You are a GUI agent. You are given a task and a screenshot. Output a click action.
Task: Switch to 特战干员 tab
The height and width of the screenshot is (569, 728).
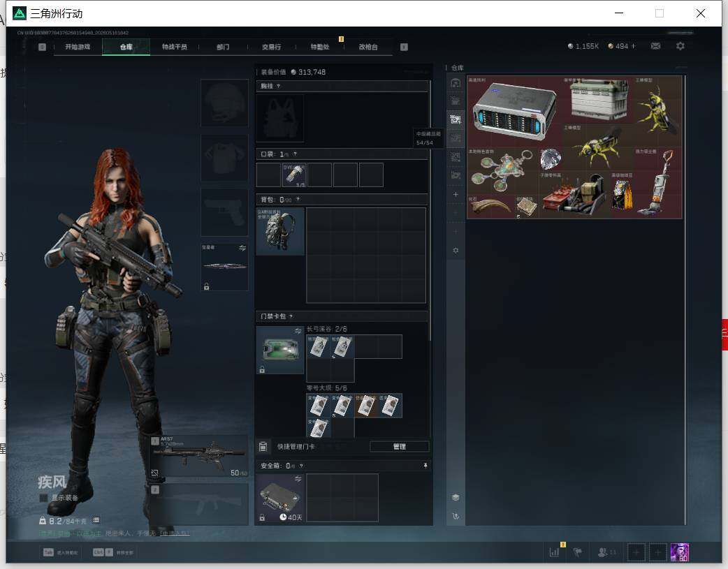175,47
